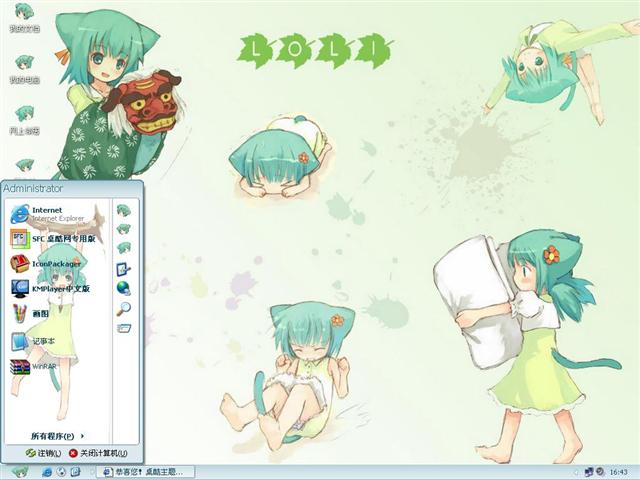Open the 网上邻居 desktop icon
The width and height of the screenshot is (640, 480).
tap(24, 120)
